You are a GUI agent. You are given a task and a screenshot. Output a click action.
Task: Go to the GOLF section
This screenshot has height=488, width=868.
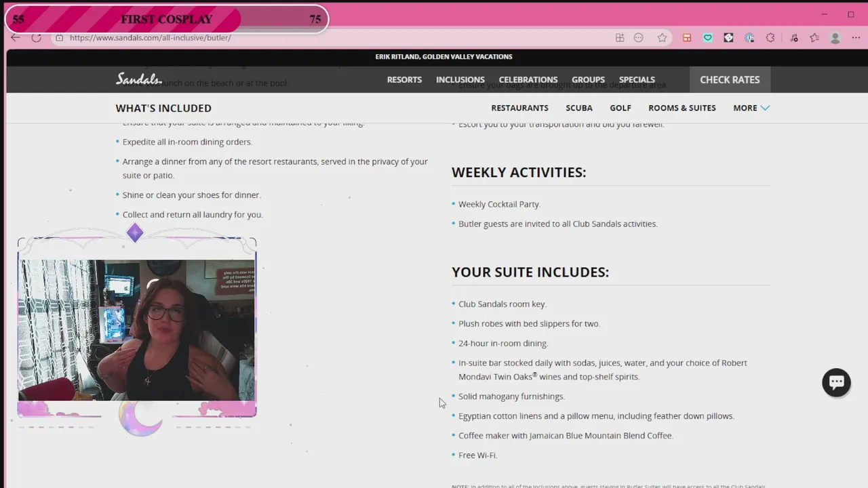click(620, 108)
